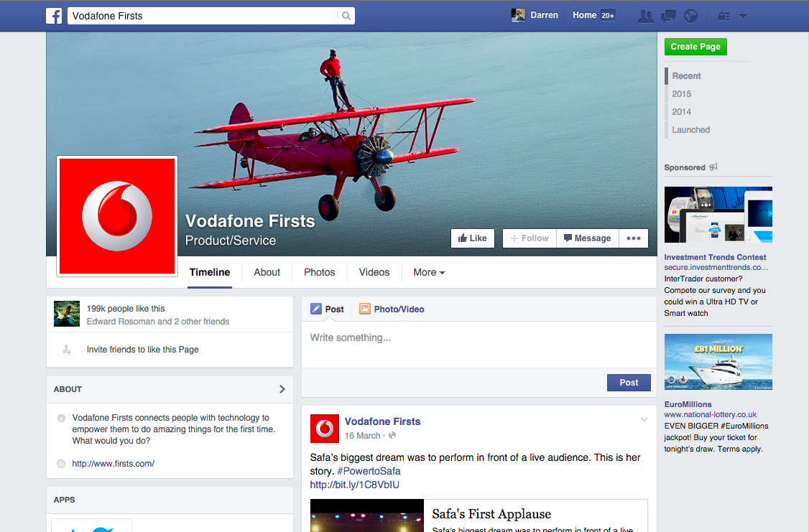
Task: Click the 16 March post timestamp
Action: coord(362,436)
